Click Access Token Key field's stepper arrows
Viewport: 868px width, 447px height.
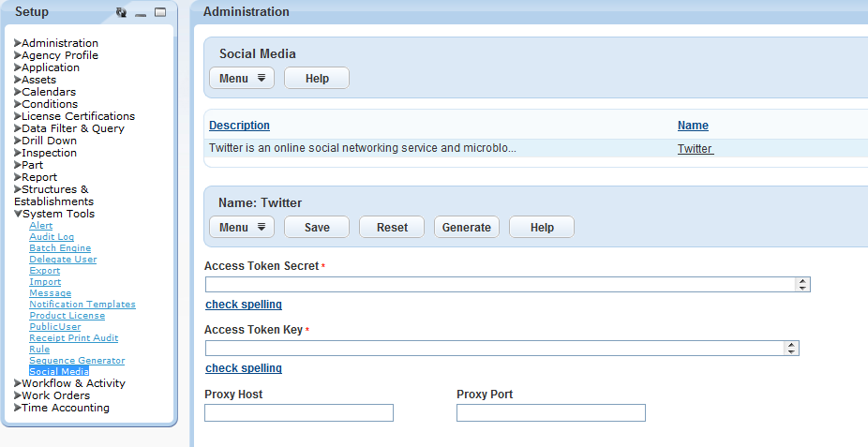point(792,349)
